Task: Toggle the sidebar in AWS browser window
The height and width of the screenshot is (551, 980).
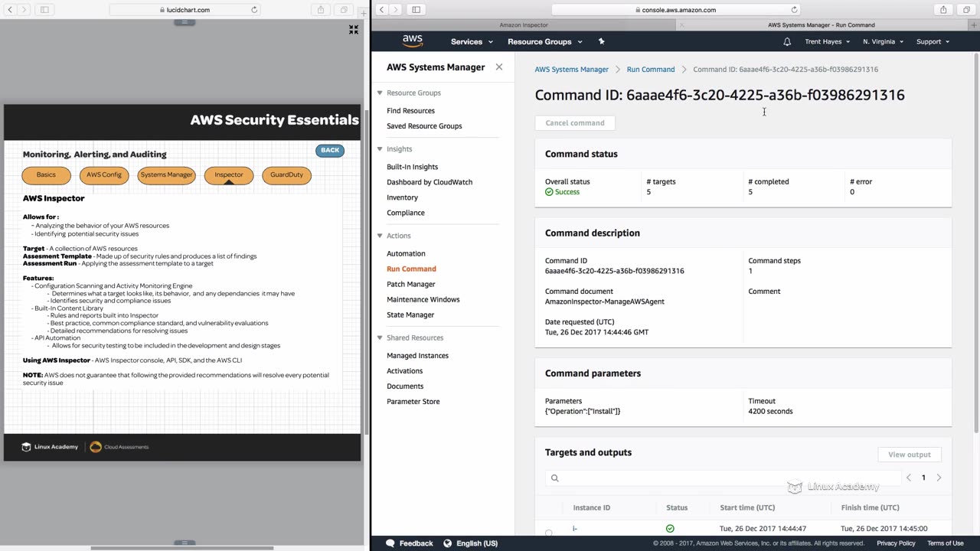Action: coord(416,10)
